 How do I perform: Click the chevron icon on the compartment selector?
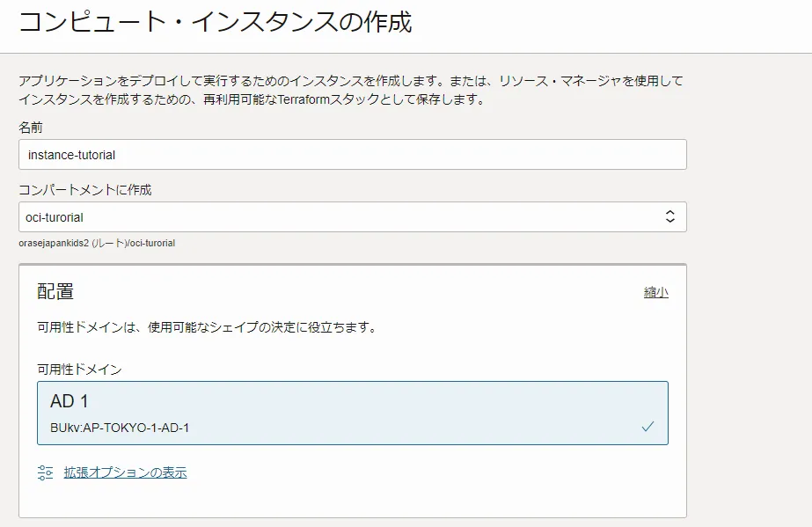[x=669, y=216]
